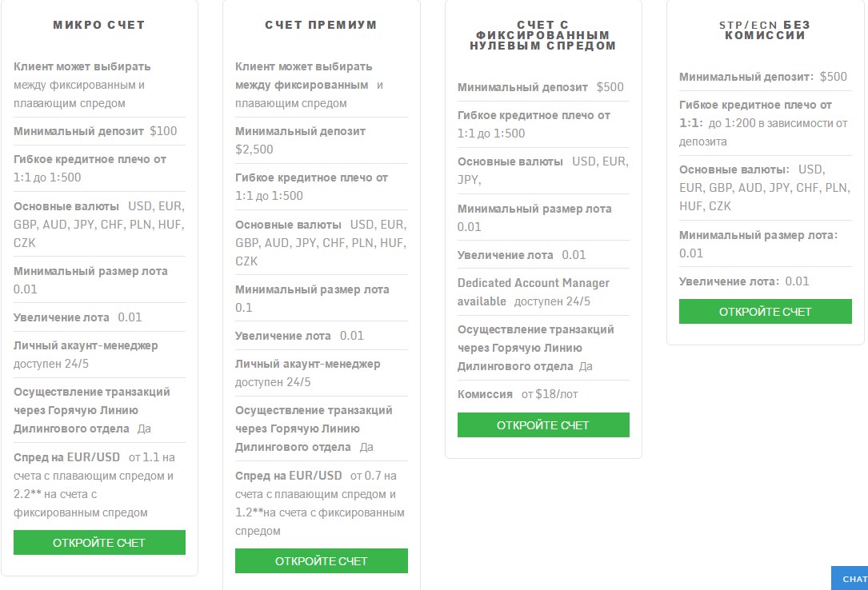The width and height of the screenshot is (868, 590).
Task: Click Личный акаунт-менеджер in the Микро счет card
Action: click(86, 345)
